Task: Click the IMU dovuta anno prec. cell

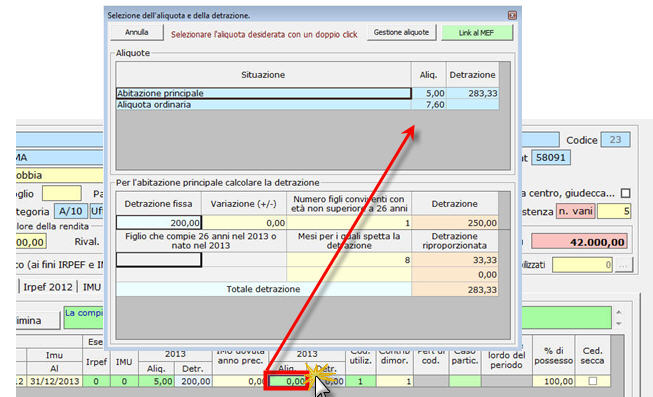Action: tap(240, 381)
